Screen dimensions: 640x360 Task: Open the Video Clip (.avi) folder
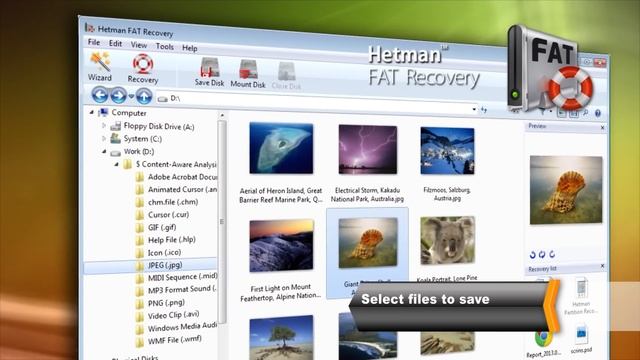(173, 315)
